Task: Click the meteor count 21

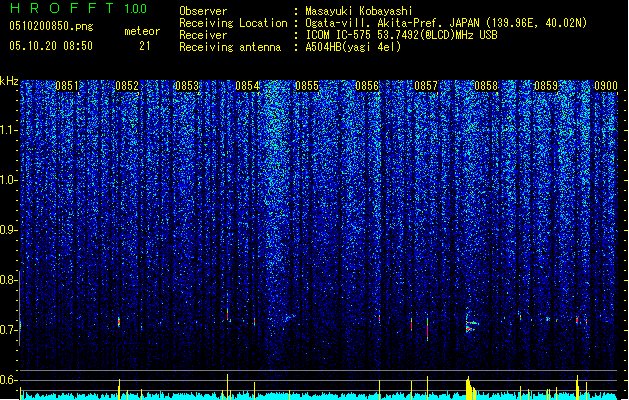Action: tap(145, 46)
